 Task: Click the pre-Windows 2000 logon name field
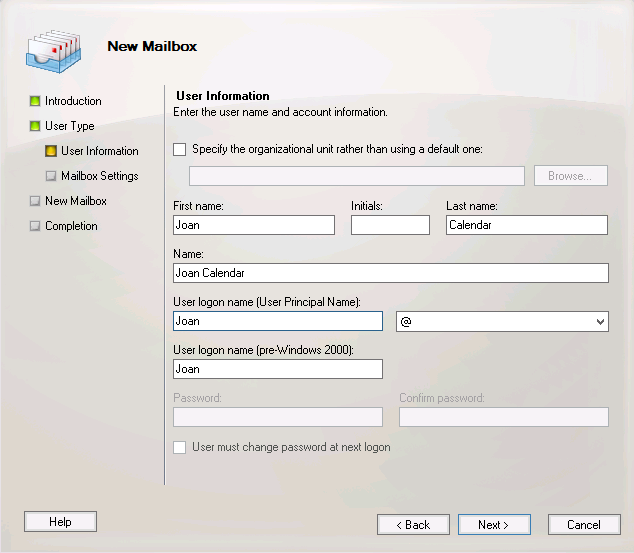pyautogui.click(x=278, y=369)
